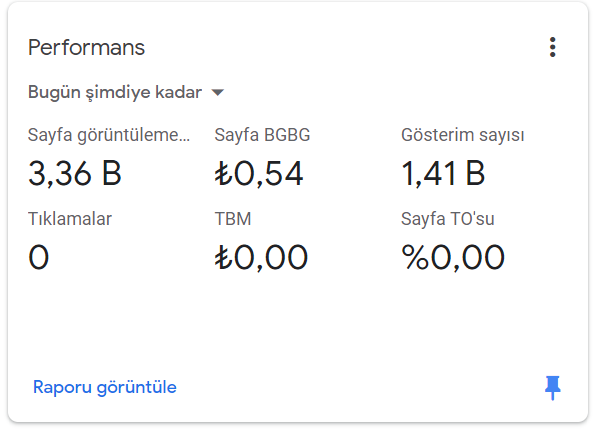The height and width of the screenshot is (434, 597).
Task: Select the TBM metric label
Action: pos(233,219)
